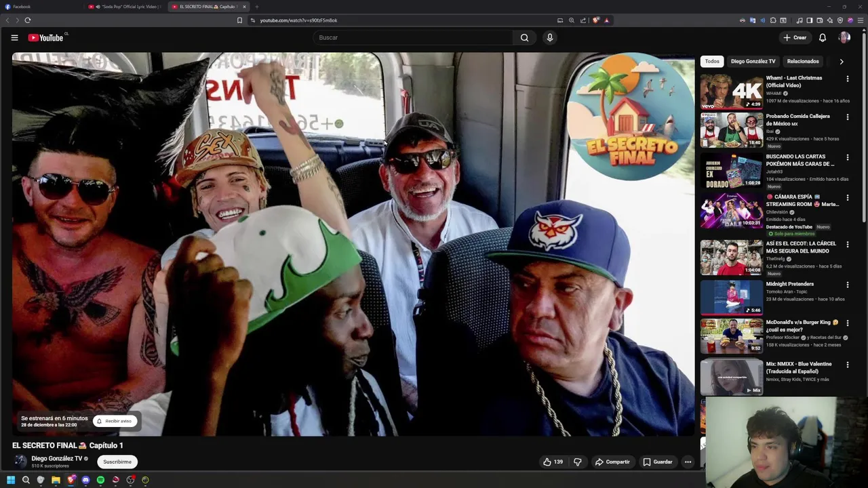This screenshot has height=488, width=868.
Task: Share this page icon in the address bar
Action: [583, 20]
